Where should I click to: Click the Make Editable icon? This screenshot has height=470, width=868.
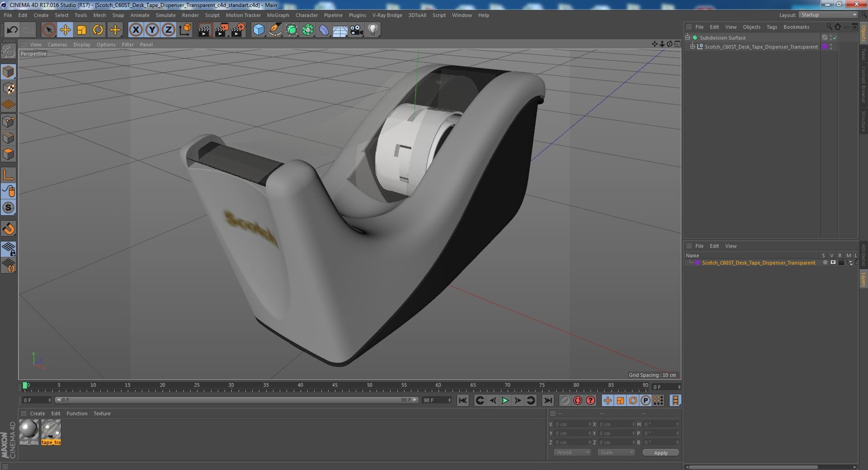pos(9,51)
